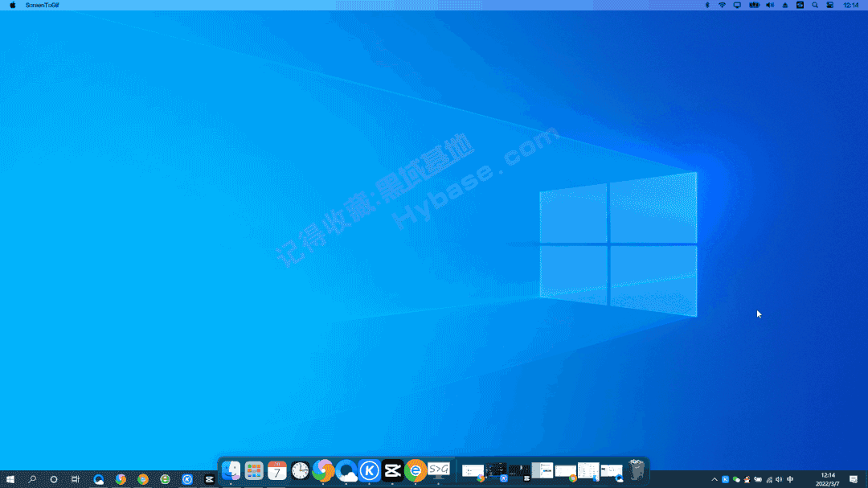Image resolution: width=868 pixels, height=488 pixels.
Task: Open the Wi-Fi menu bar icon
Action: tap(722, 5)
